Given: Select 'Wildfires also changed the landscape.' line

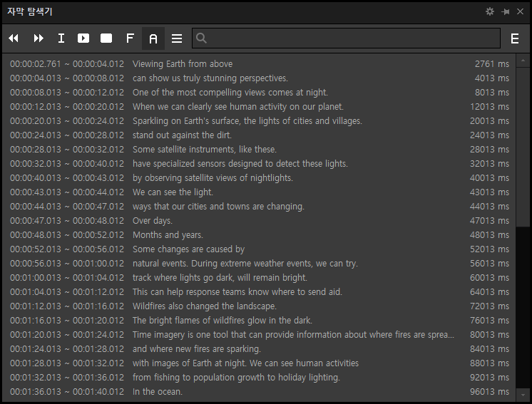Looking at the screenshot, I should coord(205,306).
